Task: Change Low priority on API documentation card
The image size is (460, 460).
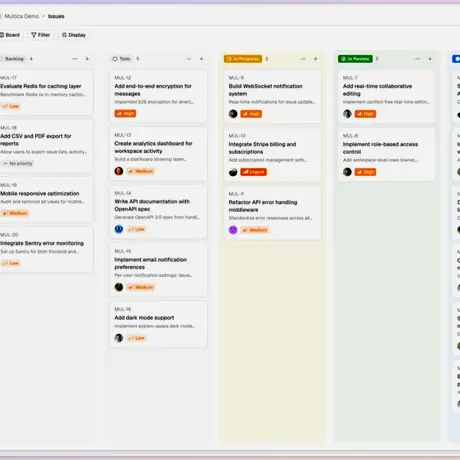Action: pyautogui.click(x=136, y=229)
